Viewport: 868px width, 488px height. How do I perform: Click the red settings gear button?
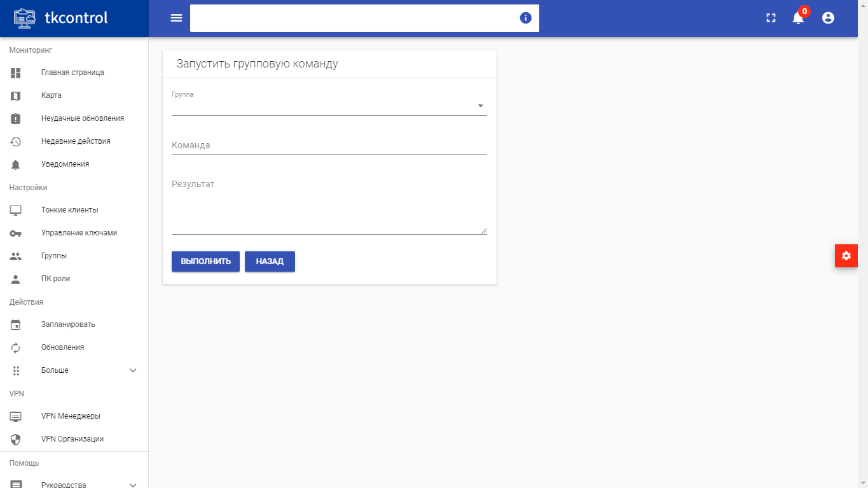click(x=846, y=256)
